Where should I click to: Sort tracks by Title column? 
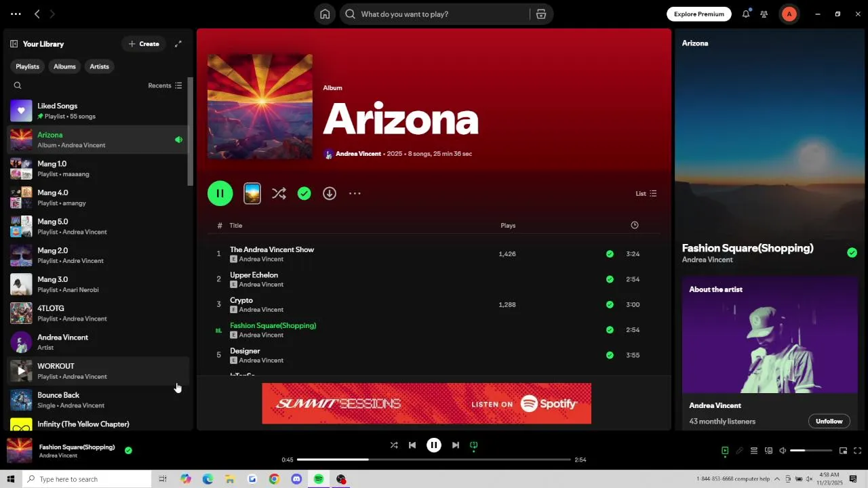tap(236, 226)
